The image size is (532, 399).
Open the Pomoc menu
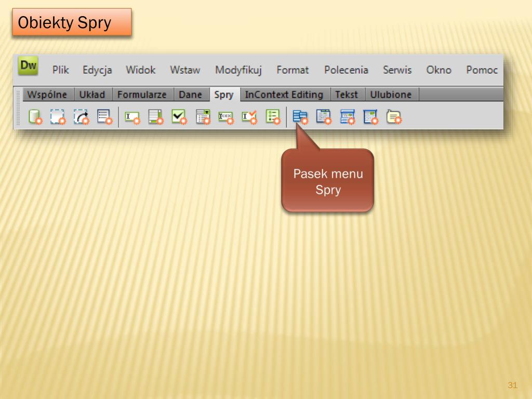tap(482, 70)
